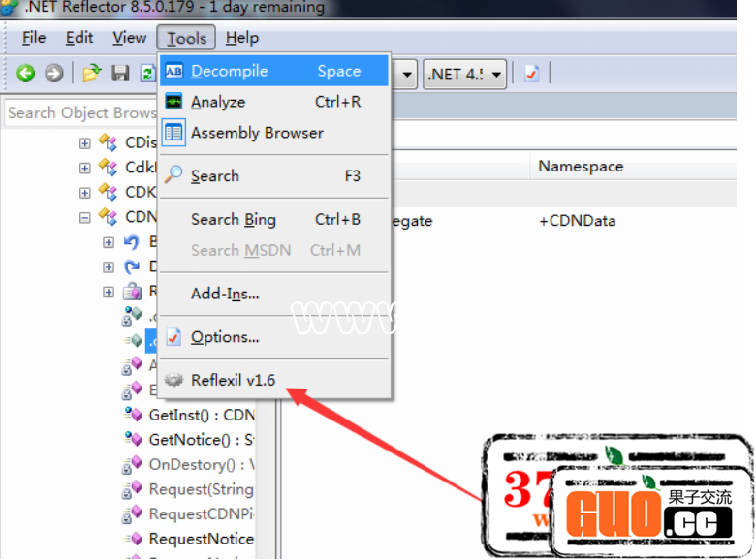
Task: Select Search Bing menu entry
Action: [x=274, y=219]
